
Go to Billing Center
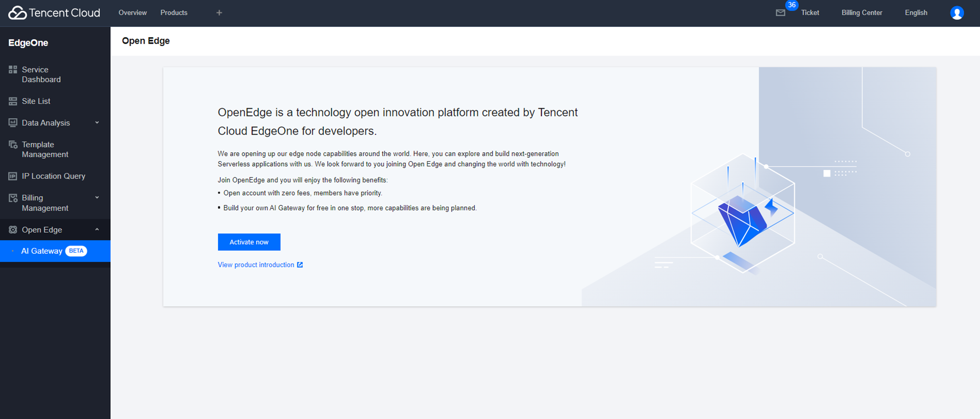point(862,13)
